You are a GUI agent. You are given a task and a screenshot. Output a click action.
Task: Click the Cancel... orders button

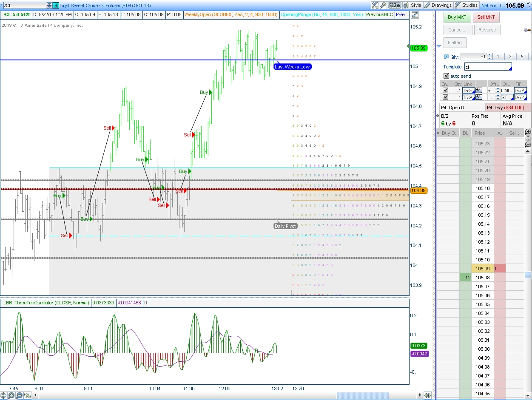click(457, 30)
